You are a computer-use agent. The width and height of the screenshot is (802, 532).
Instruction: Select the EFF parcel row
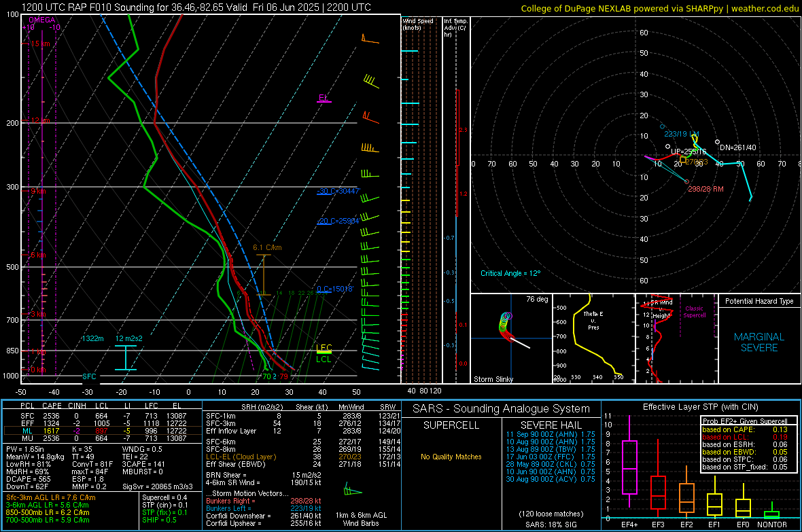(x=103, y=423)
